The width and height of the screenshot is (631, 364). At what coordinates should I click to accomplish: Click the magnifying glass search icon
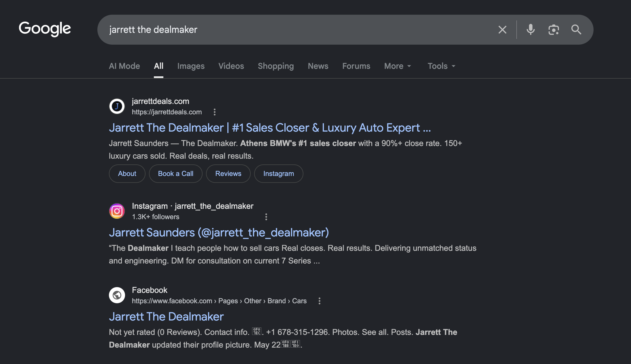[576, 30]
